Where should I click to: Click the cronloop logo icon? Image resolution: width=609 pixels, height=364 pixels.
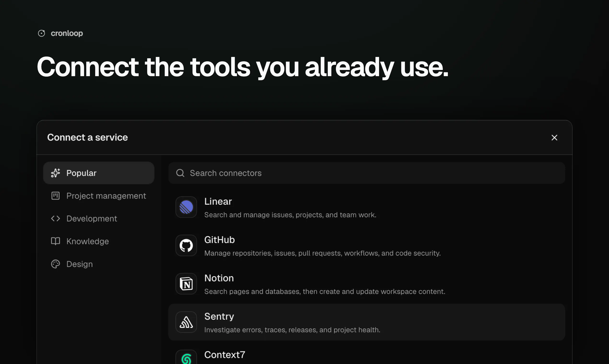pos(41,33)
